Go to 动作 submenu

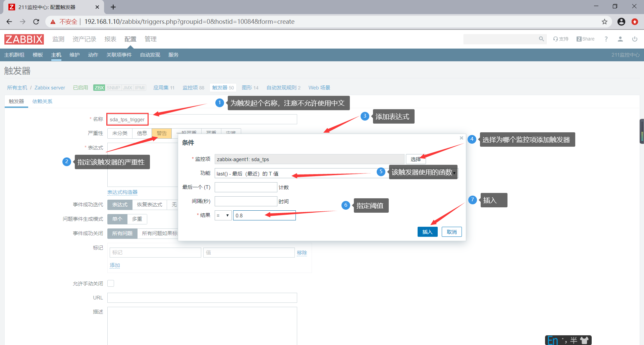[x=93, y=55]
